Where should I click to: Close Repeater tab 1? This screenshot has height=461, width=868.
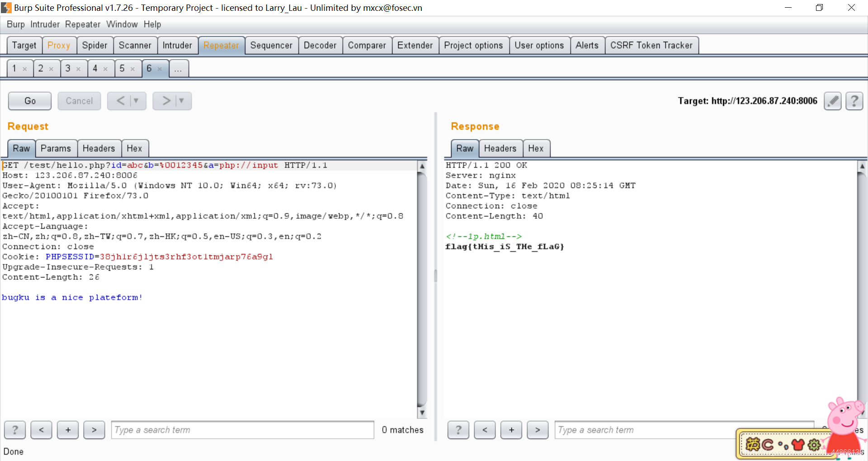point(25,69)
